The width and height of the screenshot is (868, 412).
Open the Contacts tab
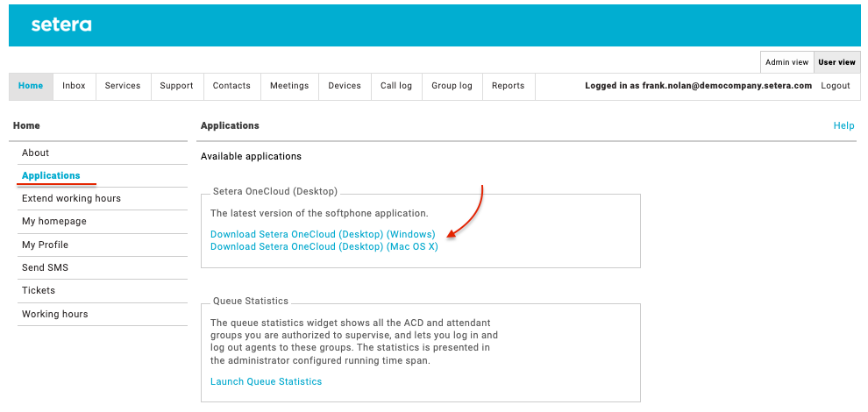click(231, 86)
